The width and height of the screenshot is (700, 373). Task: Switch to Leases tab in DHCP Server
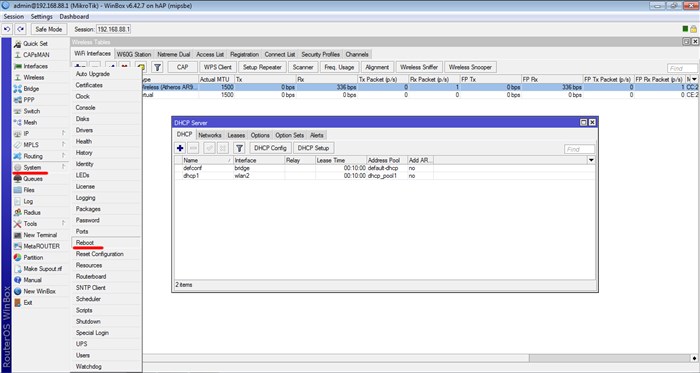[236, 135]
